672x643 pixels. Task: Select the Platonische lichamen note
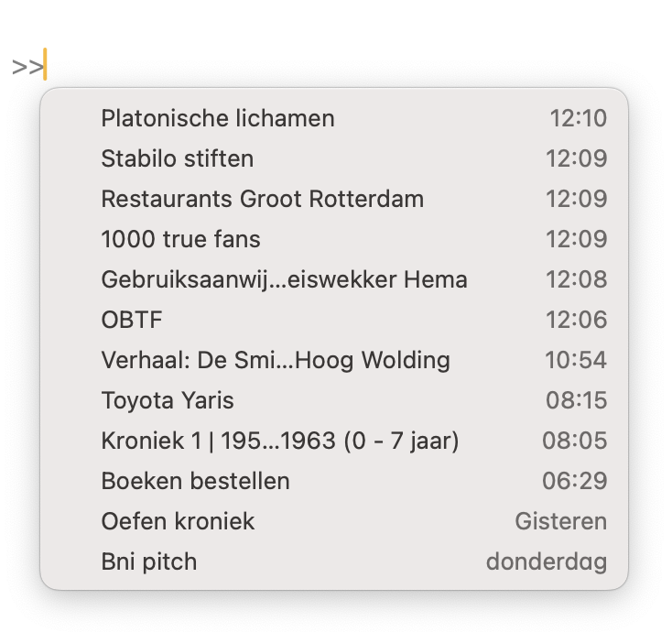tap(218, 118)
